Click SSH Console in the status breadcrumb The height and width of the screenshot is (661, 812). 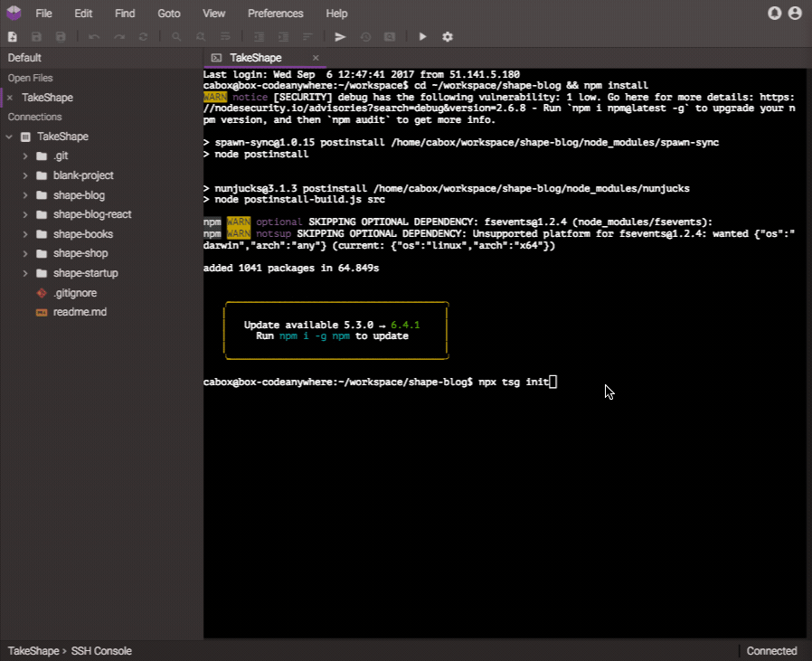tap(101, 651)
